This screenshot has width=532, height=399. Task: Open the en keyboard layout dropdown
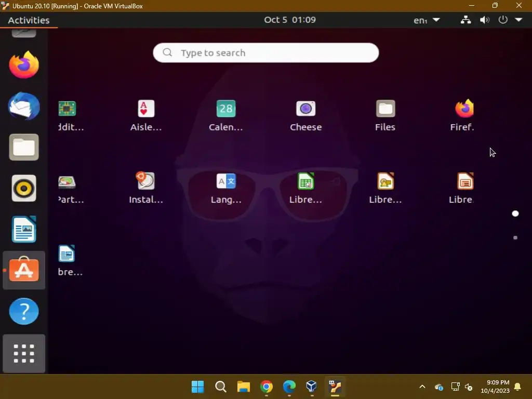[x=427, y=20]
